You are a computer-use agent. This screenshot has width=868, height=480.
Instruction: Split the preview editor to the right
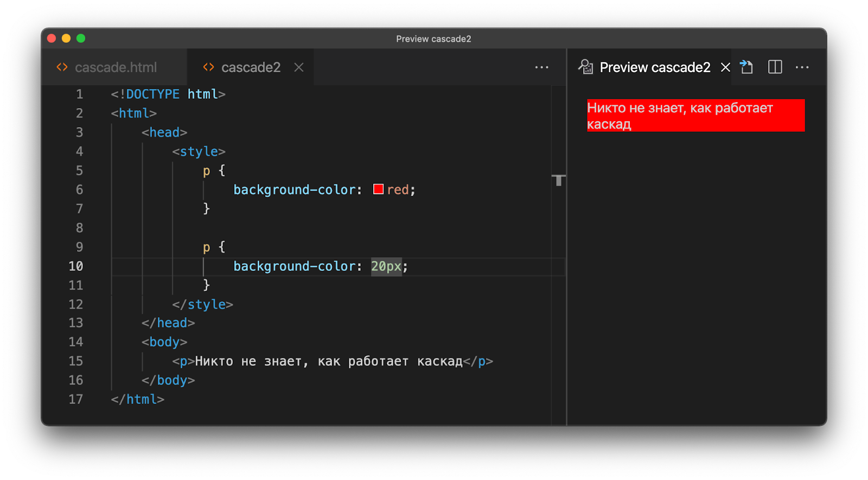coord(775,67)
